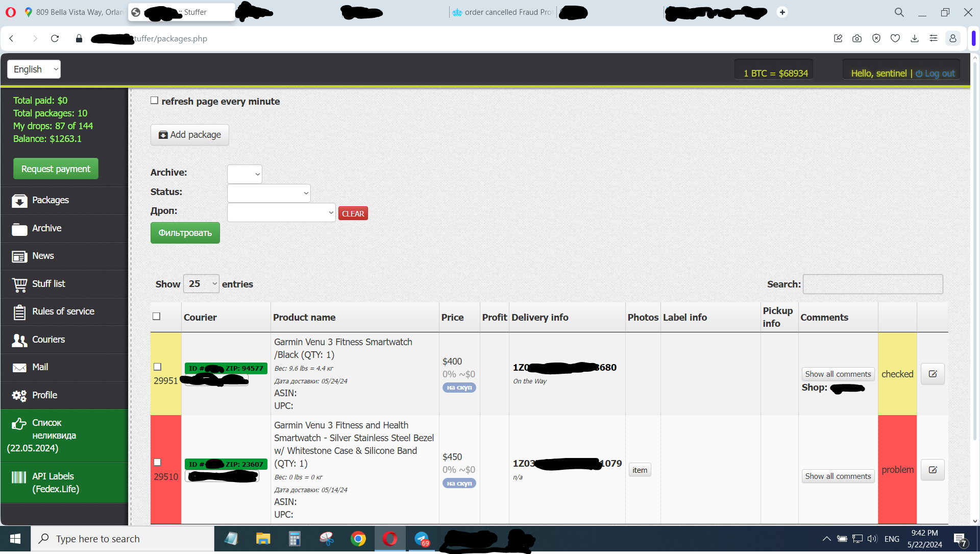Open the API Labels (Fedex.Life) menu item

click(64, 483)
